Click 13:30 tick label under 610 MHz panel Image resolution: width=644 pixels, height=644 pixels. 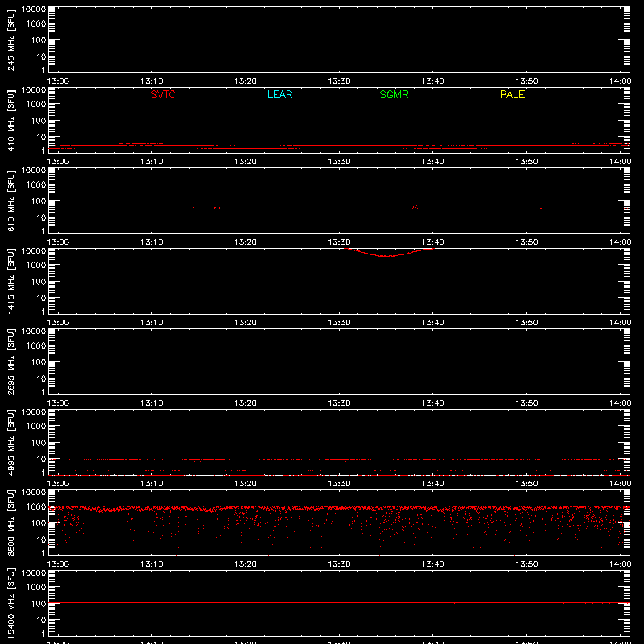pyautogui.click(x=339, y=242)
